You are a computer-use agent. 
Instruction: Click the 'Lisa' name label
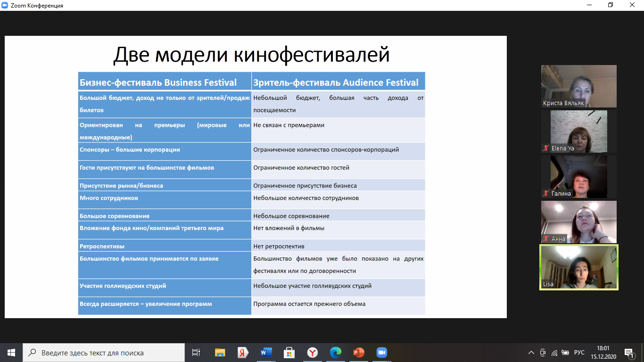(x=548, y=284)
